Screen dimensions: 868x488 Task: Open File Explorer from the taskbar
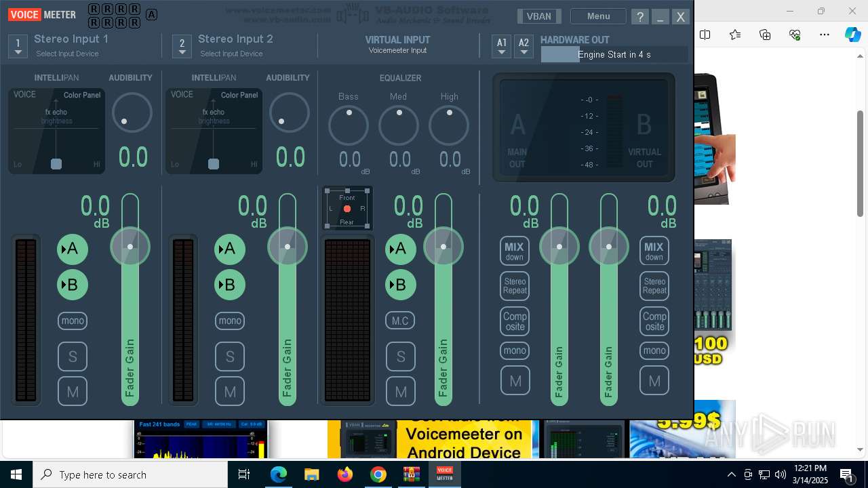(x=312, y=474)
